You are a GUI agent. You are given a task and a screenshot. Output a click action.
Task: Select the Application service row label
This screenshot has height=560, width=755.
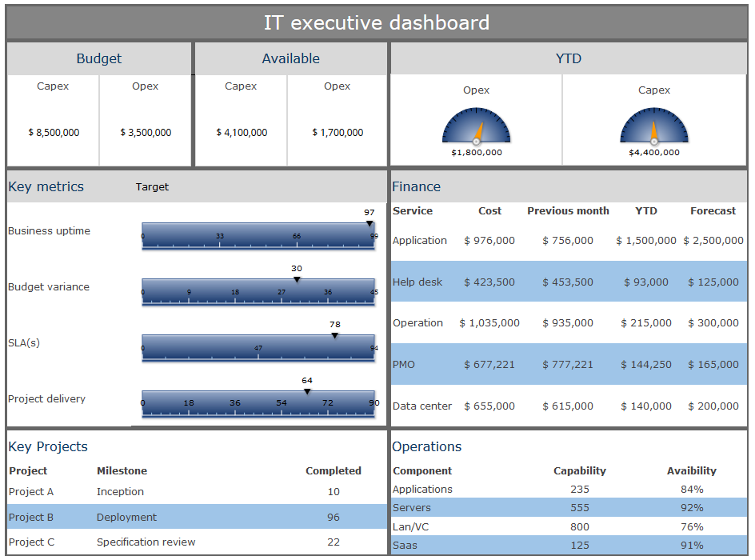[x=420, y=240]
